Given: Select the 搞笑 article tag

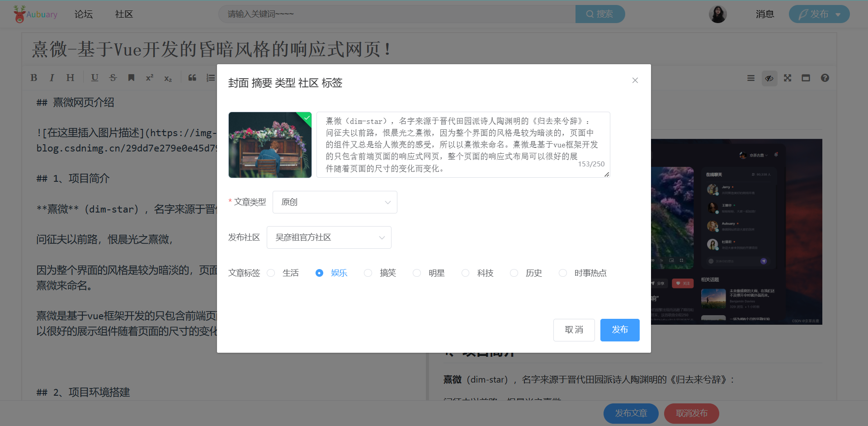Looking at the screenshot, I should pos(368,273).
